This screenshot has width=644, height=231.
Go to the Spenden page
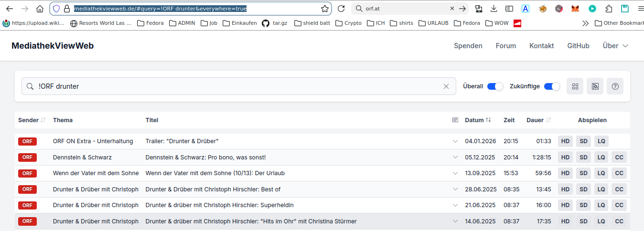point(468,46)
